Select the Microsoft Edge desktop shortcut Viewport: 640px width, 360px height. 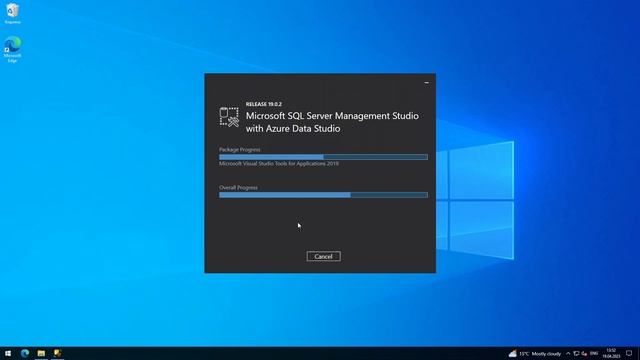pyautogui.click(x=12, y=49)
